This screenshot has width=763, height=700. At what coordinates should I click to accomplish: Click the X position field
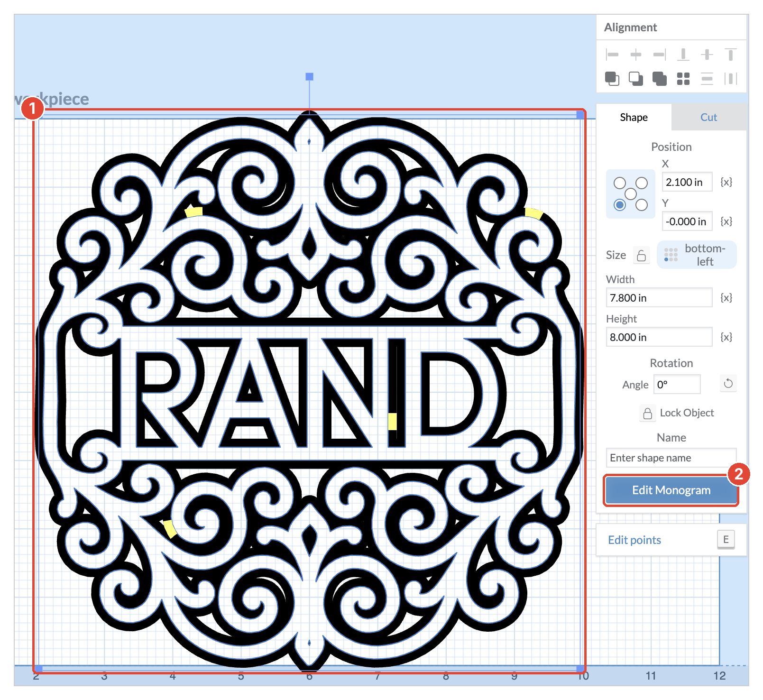click(x=687, y=182)
